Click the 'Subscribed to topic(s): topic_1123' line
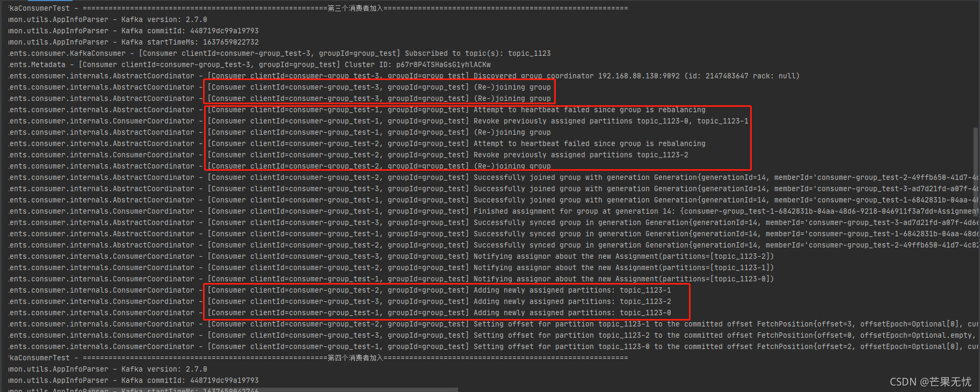 279,53
